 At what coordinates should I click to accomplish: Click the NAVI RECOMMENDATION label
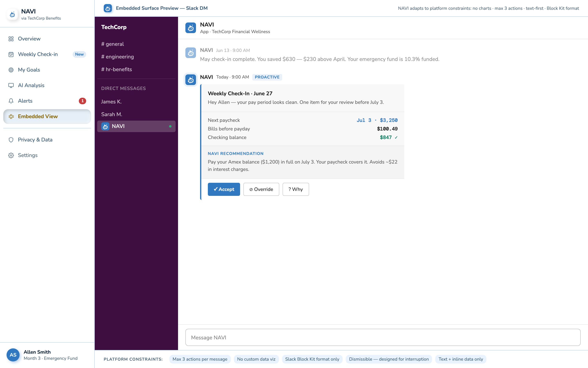click(x=235, y=154)
